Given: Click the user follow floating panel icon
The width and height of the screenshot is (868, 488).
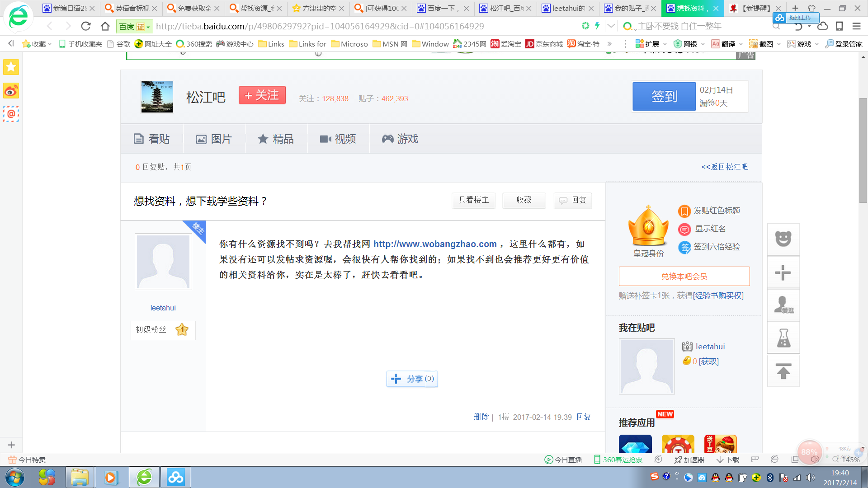Looking at the screenshot, I should 783,305.
